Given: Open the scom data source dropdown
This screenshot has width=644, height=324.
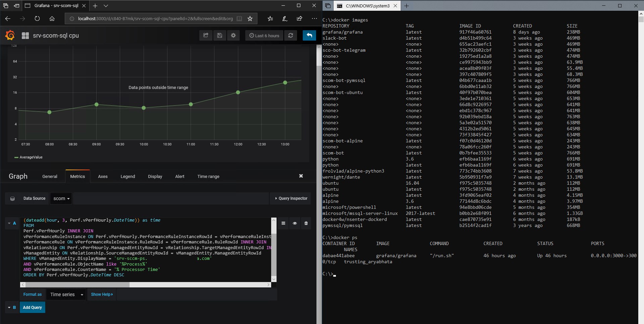Looking at the screenshot, I should tap(61, 198).
